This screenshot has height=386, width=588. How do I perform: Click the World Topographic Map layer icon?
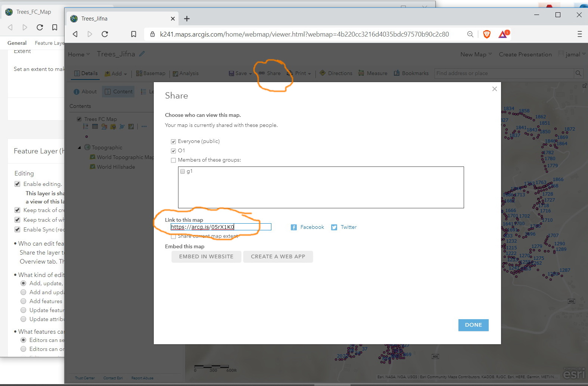92,157
